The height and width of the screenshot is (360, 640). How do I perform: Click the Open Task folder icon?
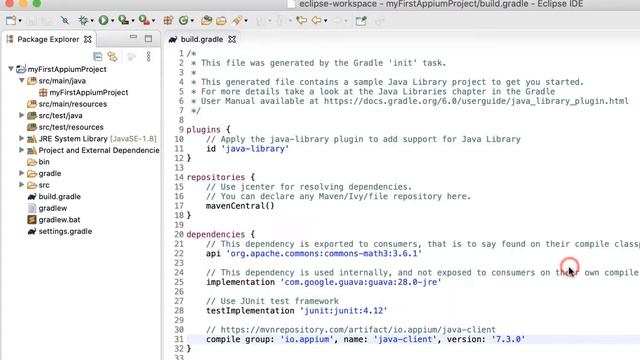[x=221, y=20]
